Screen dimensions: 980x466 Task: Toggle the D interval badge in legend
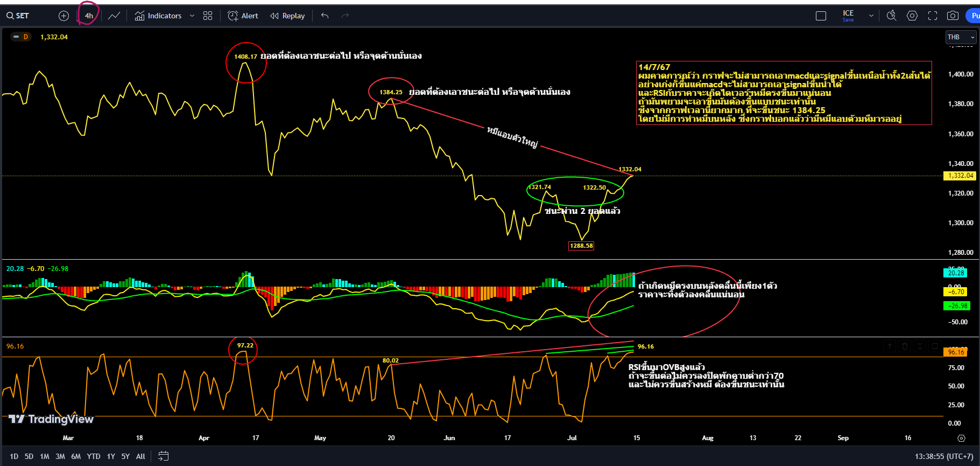coord(25,37)
